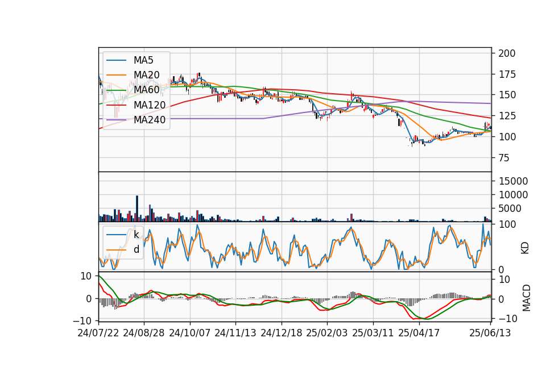
Task: Click the 24/11/13 date axis label
Action: (235, 333)
